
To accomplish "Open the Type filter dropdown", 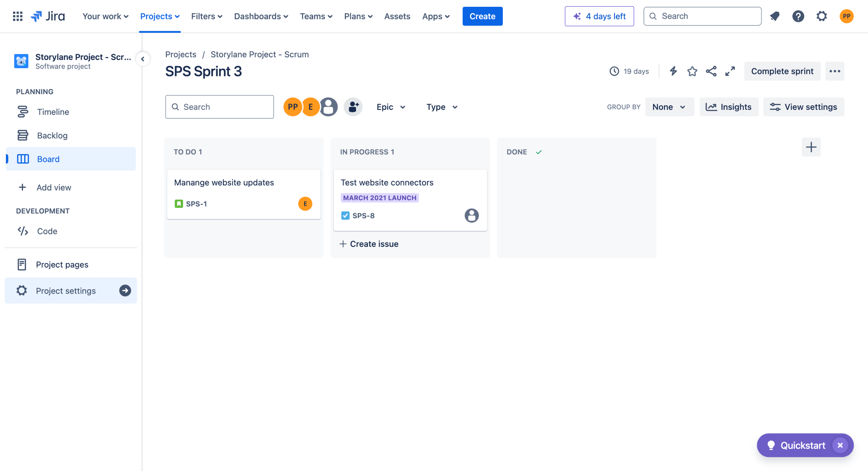I will click(x=441, y=107).
